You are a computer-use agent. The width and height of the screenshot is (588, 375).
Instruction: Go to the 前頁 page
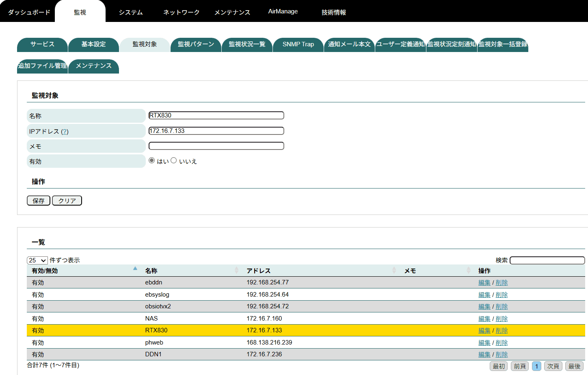point(520,366)
